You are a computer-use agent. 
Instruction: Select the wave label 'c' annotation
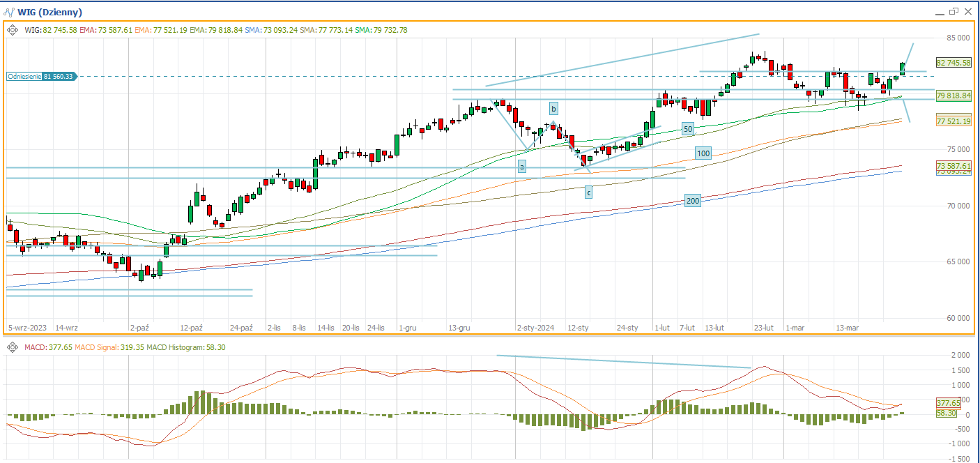tap(588, 192)
